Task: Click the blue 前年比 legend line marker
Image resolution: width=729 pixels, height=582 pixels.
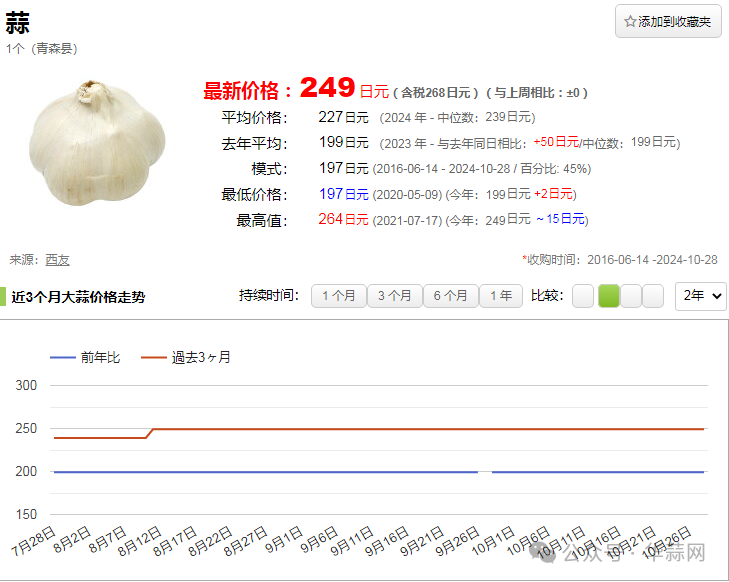Action: point(63,357)
